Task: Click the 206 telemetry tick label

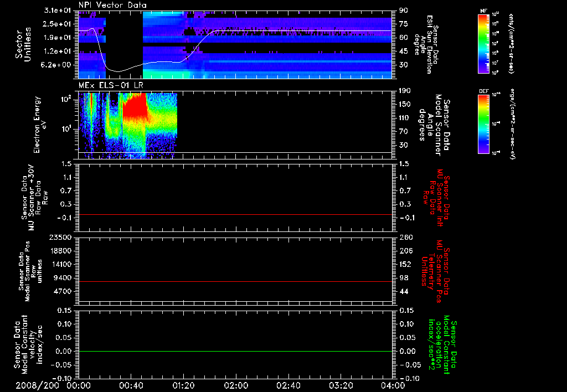Action: point(405,251)
